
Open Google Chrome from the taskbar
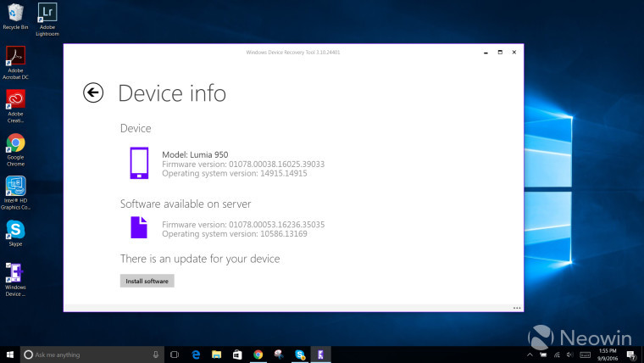[258, 355]
